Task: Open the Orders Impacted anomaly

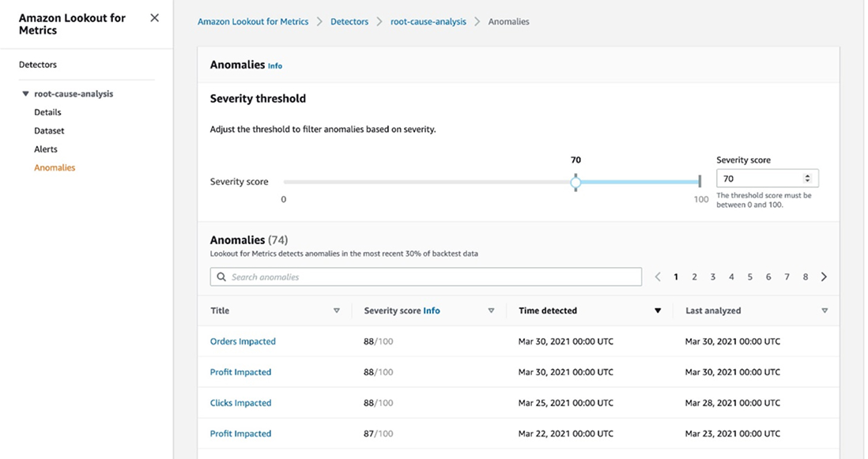Action: (243, 341)
